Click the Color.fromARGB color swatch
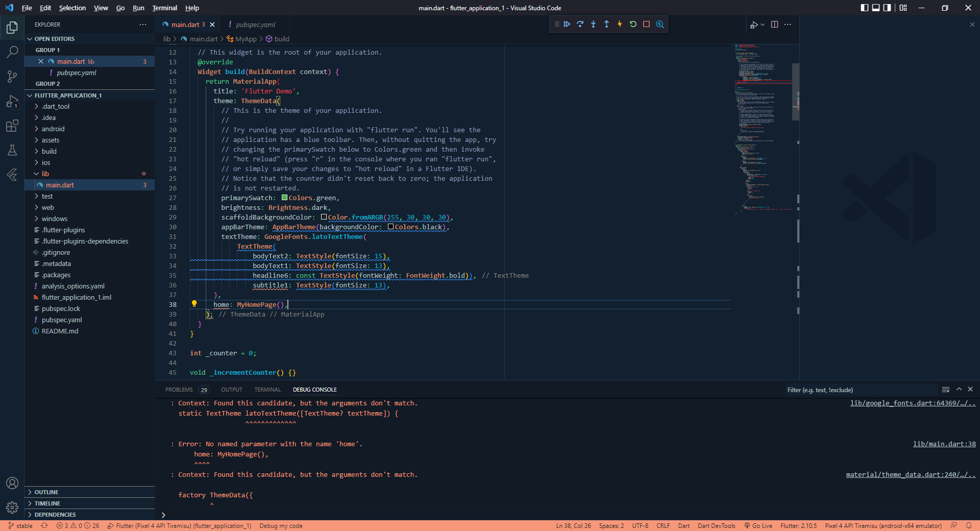The width and height of the screenshot is (980, 531). pos(324,217)
